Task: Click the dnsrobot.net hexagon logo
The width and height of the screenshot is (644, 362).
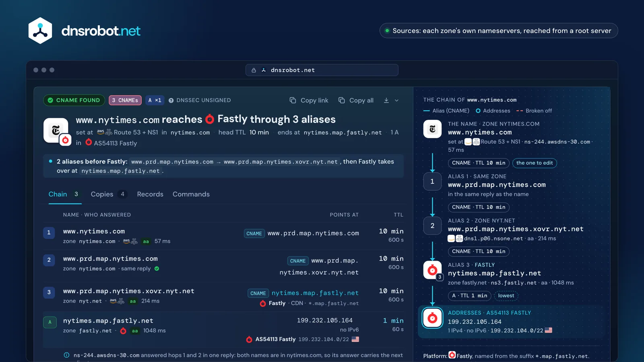Action: [x=40, y=31]
